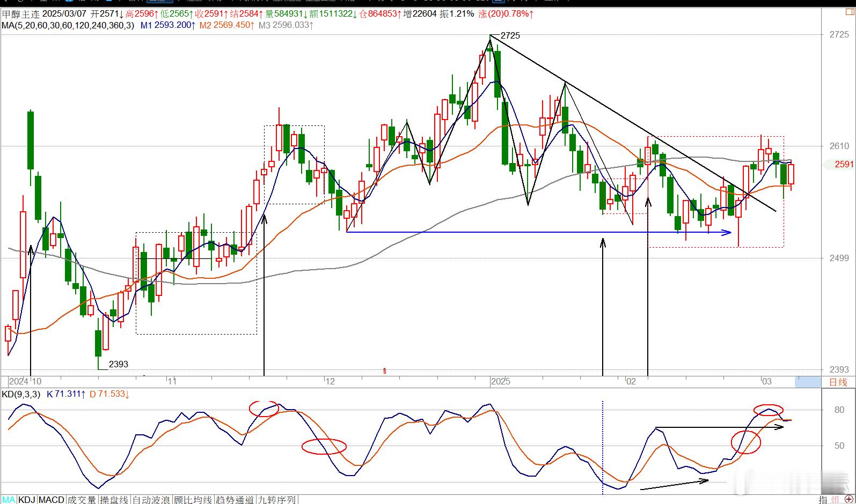Click the 日线 period label
Screen dimensions: 856x504
coord(838,382)
